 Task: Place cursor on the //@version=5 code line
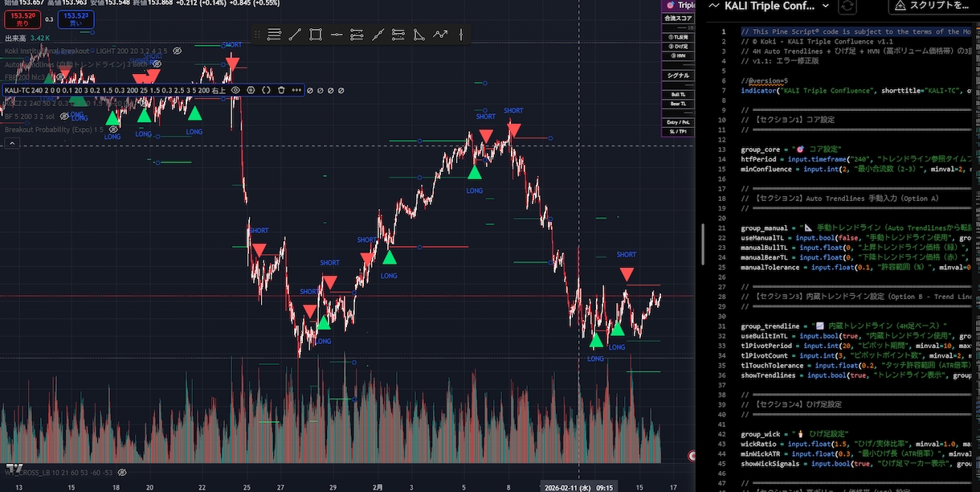coord(764,81)
